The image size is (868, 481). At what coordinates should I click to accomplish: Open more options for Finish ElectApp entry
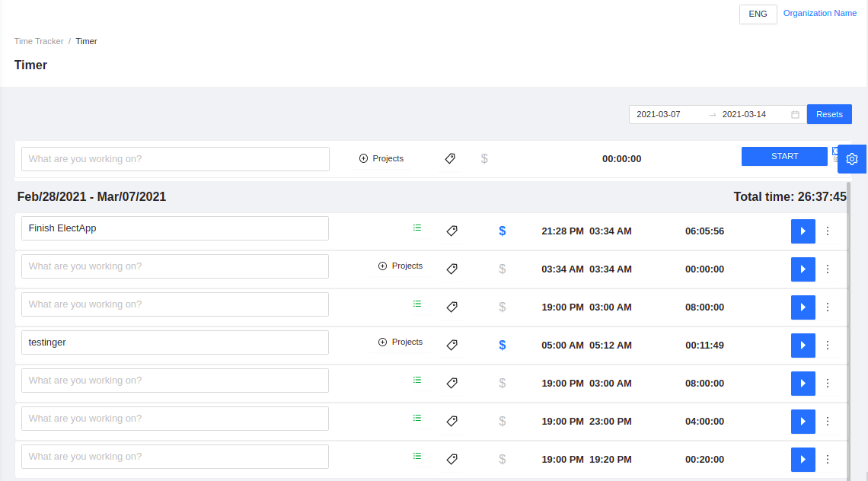click(828, 231)
